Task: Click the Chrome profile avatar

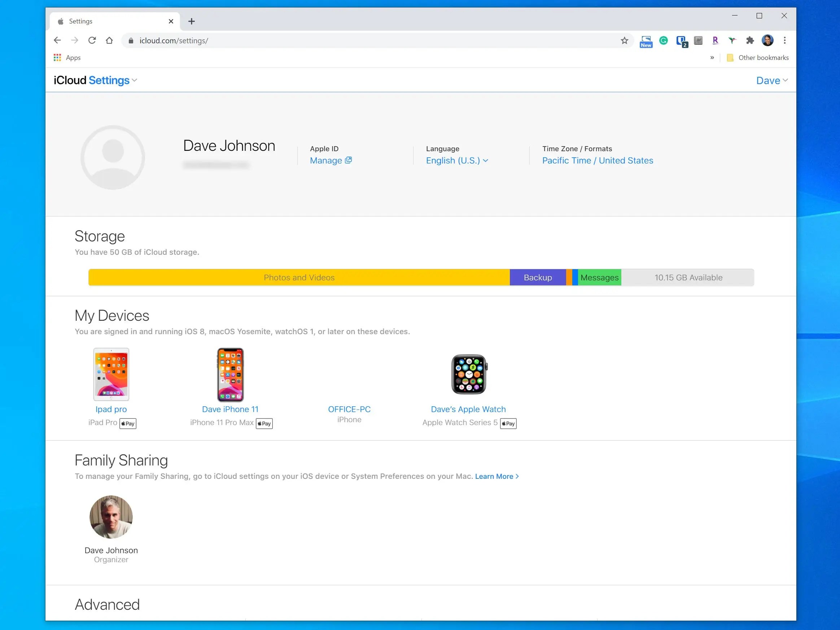Action: tap(768, 41)
